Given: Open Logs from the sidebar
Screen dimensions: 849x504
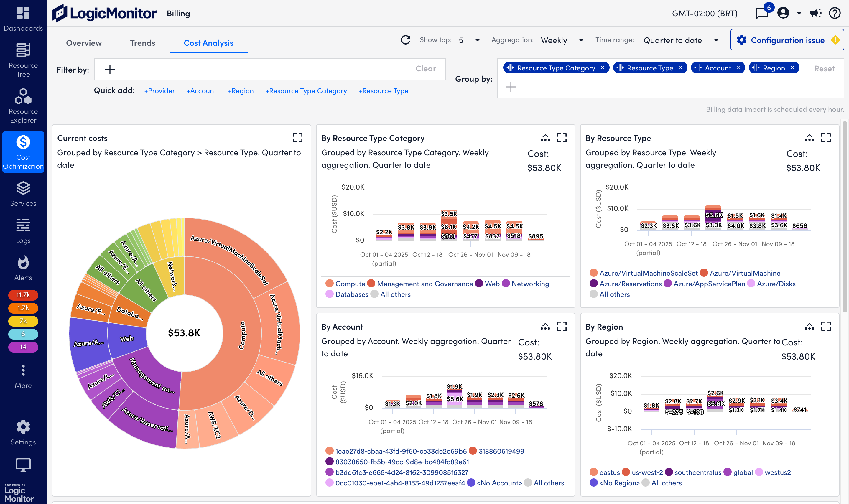Looking at the screenshot, I should (x=23, y=231).
